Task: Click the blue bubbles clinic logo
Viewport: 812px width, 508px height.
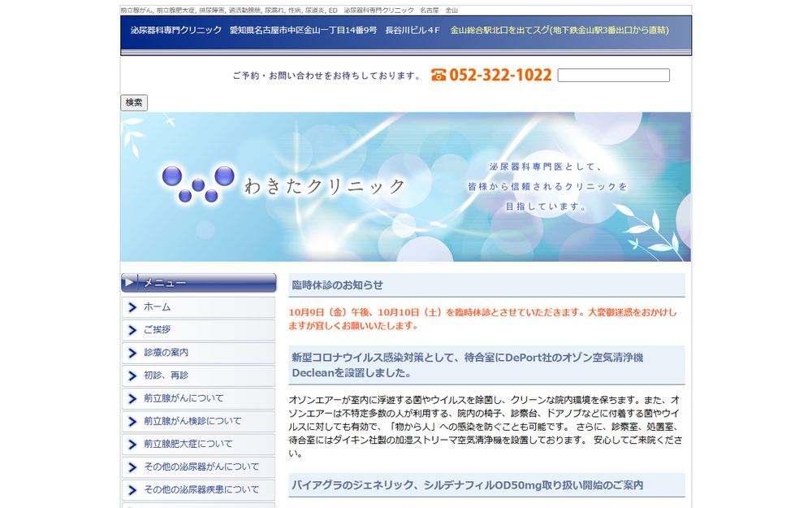Action: [198, 184]
